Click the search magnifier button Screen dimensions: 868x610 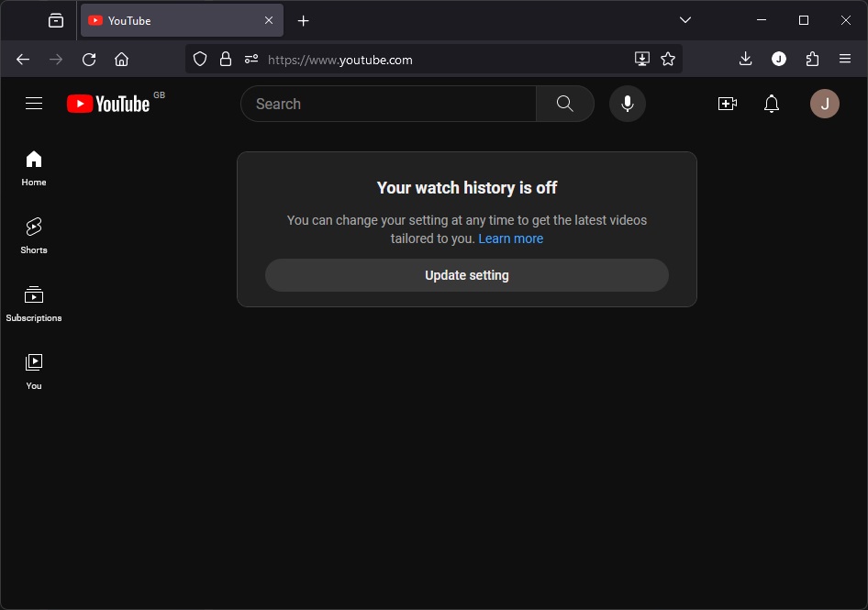565,104
